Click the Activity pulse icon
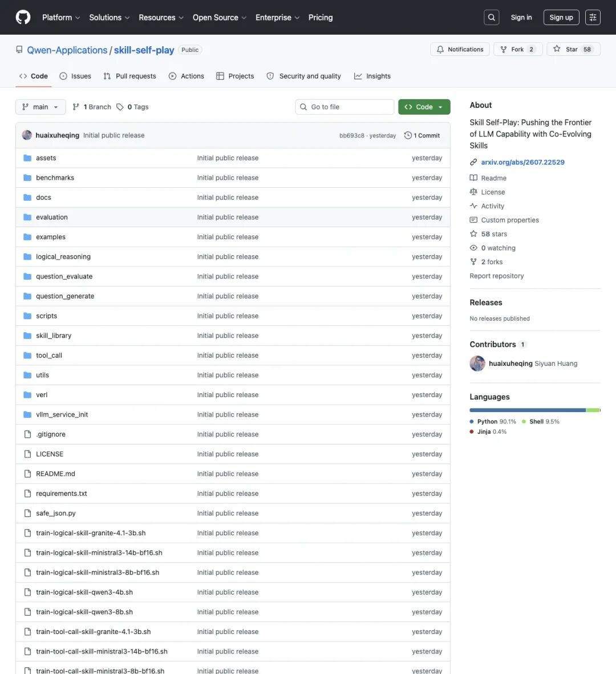 473,206
